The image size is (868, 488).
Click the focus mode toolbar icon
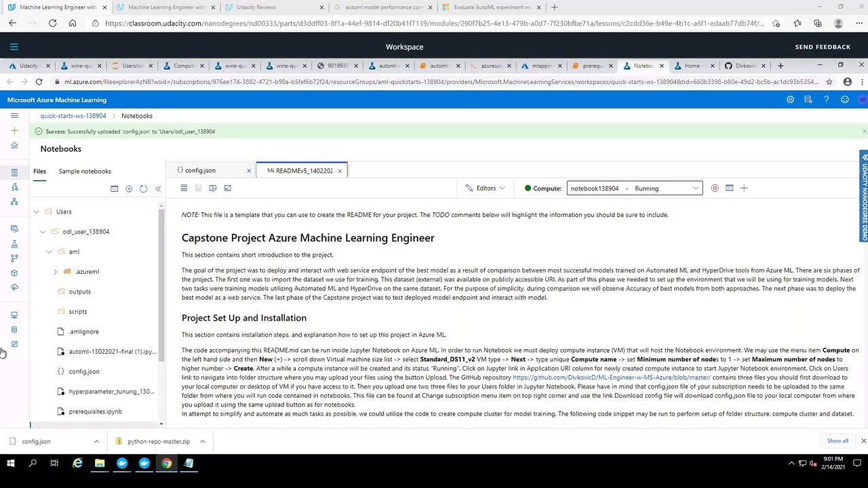click(228, 188)
